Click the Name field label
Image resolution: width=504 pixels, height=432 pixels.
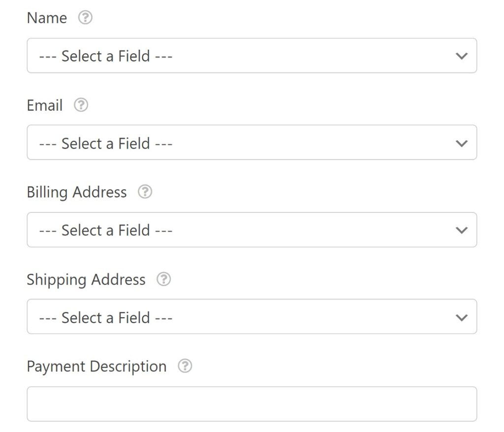tap(47, 17)
